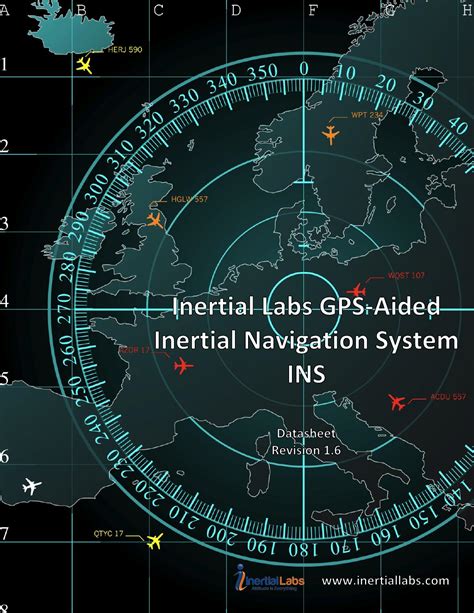Click the 'INS' title text

306,374
